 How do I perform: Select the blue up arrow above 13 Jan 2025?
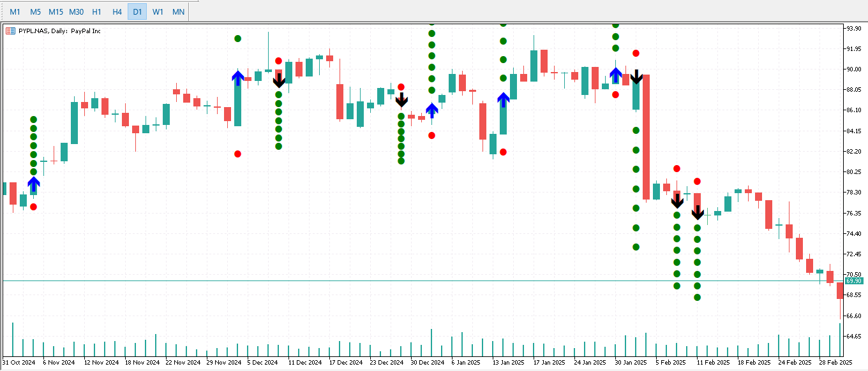coord(503,100)
